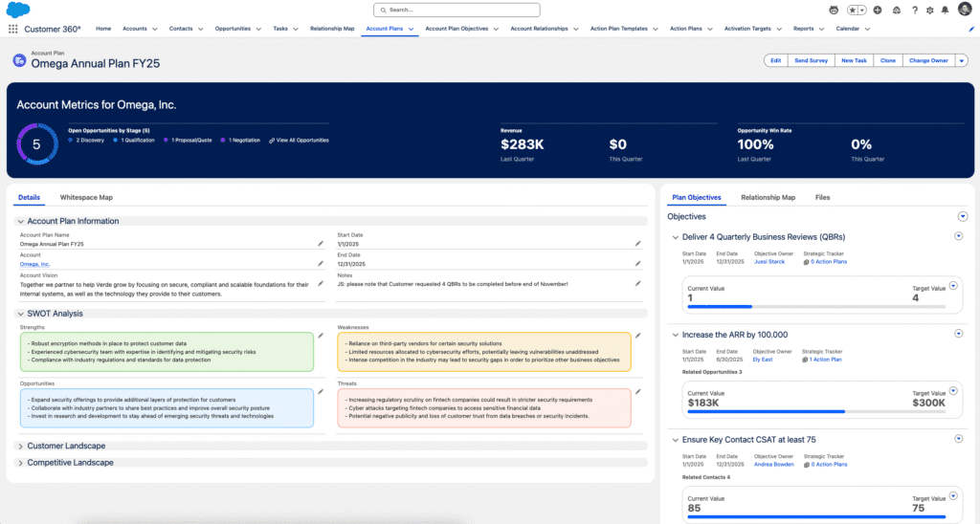The image size is (980, 524).
Task: Edit the Threats box pencil
Action: [x=638, y=392]
